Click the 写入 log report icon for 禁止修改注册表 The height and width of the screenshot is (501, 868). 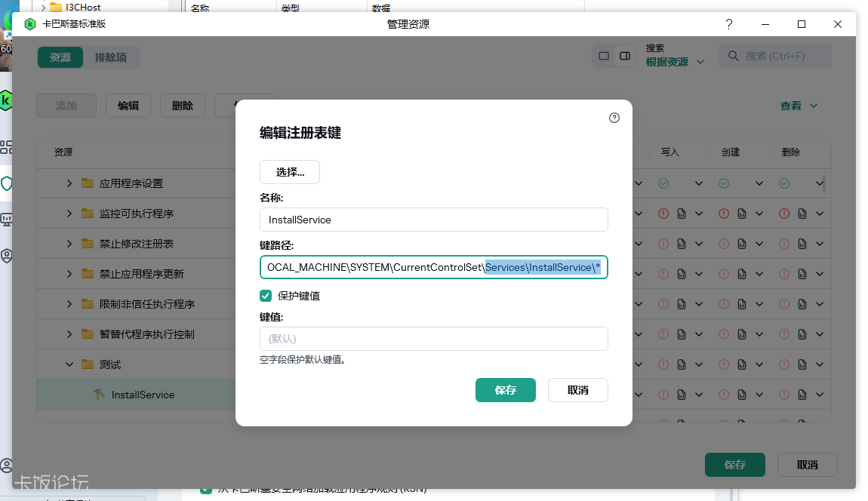point(682,244)
